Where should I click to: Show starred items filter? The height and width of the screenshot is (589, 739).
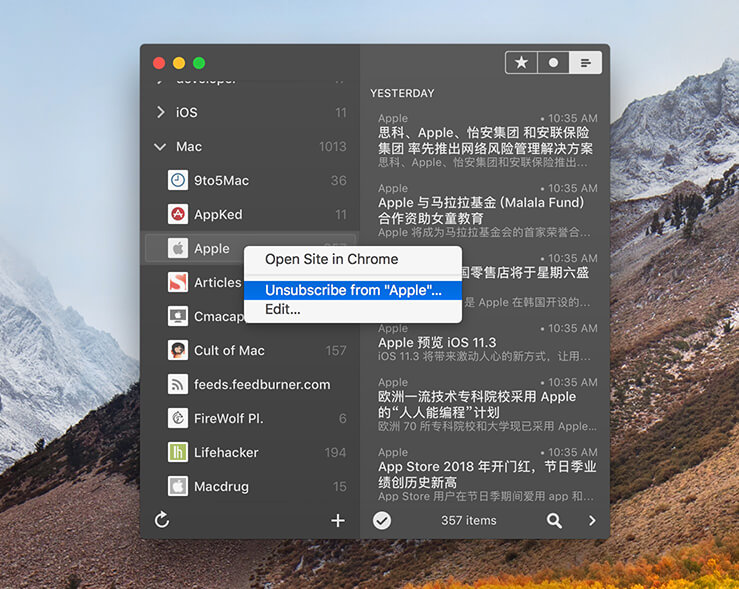[521, 62]
